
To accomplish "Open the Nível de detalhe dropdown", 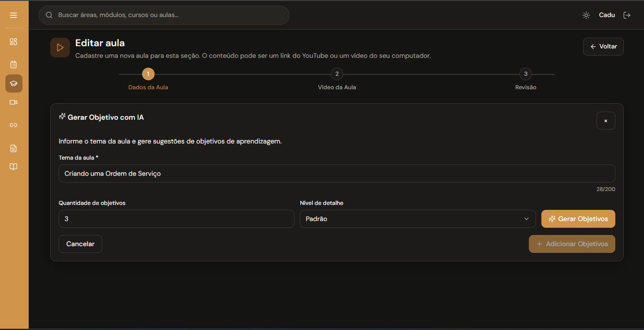I will pos(418,219).
